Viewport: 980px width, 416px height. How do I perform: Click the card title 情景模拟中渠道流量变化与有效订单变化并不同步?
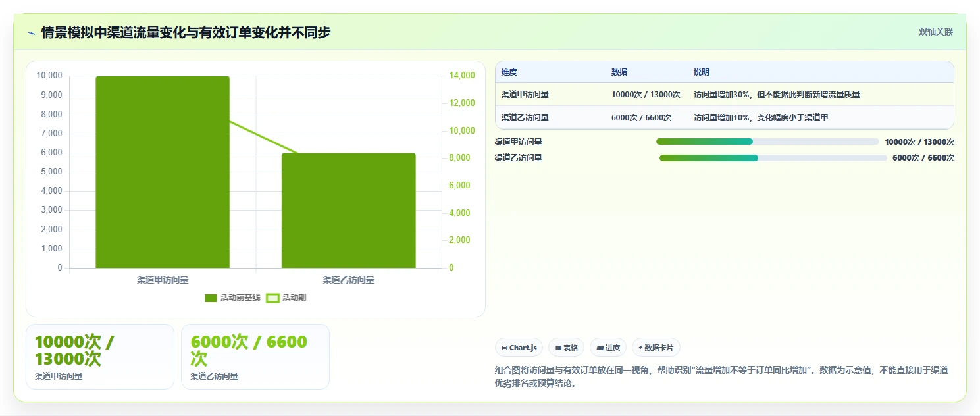tap(186, 32)
